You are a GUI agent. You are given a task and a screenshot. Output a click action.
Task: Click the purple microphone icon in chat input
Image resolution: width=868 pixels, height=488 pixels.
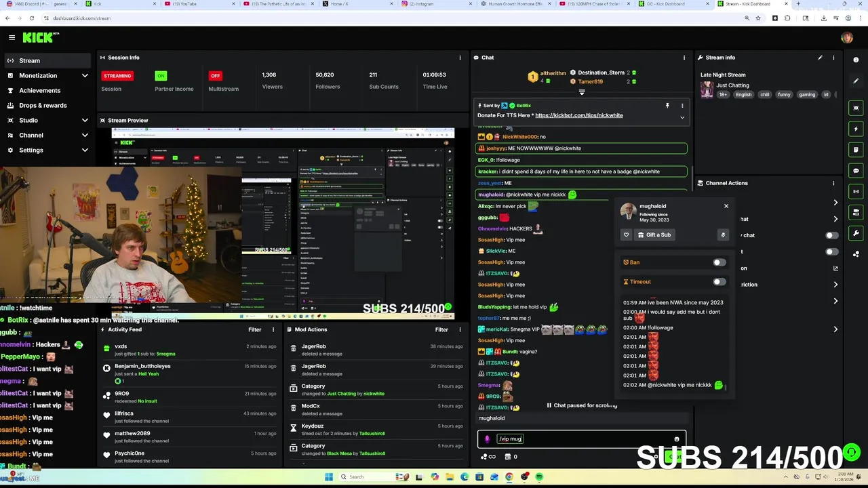pyautogui.click(x=487, y=439)
